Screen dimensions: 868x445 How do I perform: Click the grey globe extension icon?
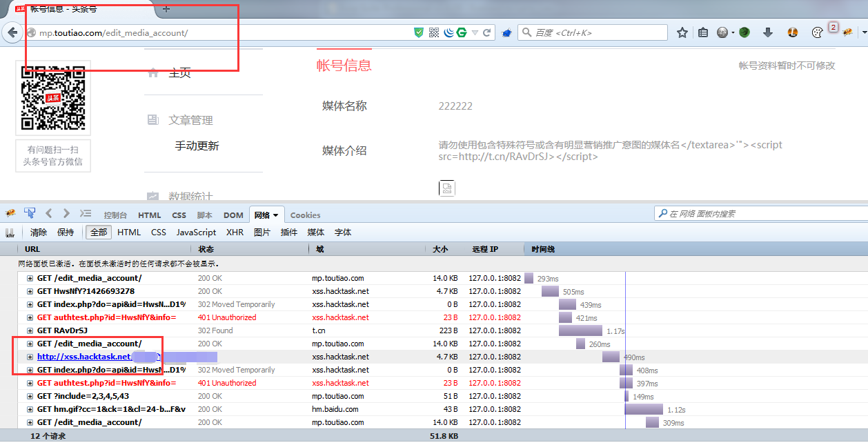(722, 32)
